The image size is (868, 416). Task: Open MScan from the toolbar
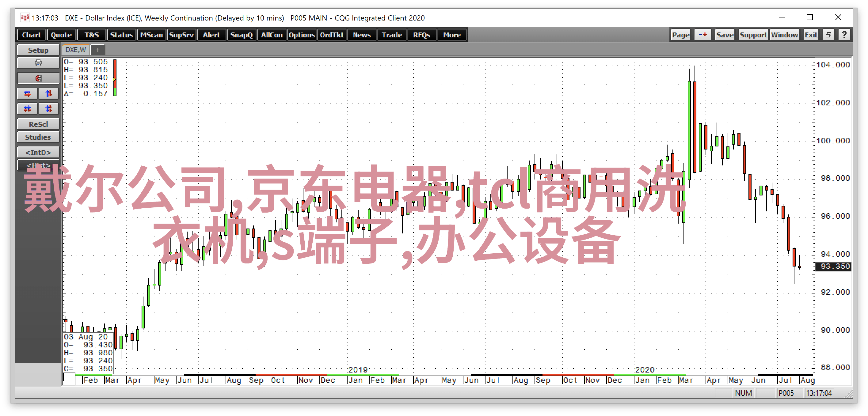(x=151, y=35)
